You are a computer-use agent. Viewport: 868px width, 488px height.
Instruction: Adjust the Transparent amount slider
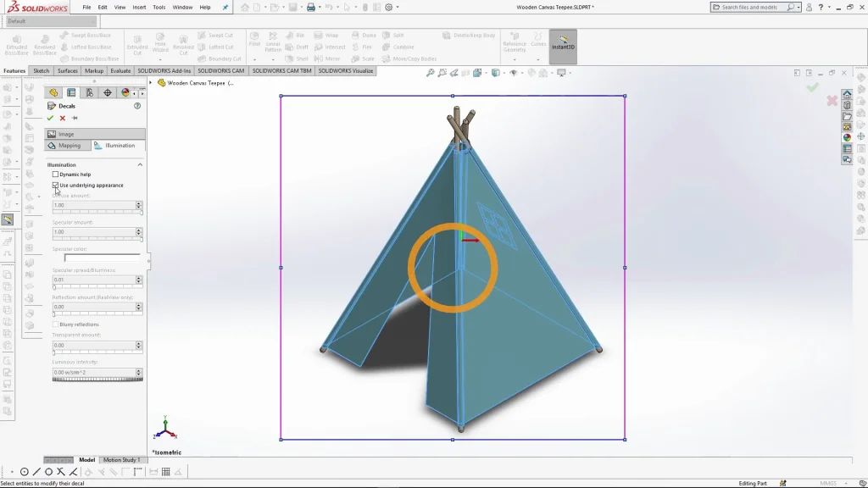tap(95, 351)
